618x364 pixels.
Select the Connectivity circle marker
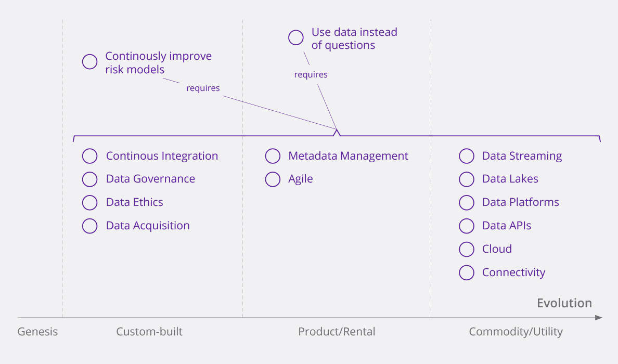tap(467, 272)
